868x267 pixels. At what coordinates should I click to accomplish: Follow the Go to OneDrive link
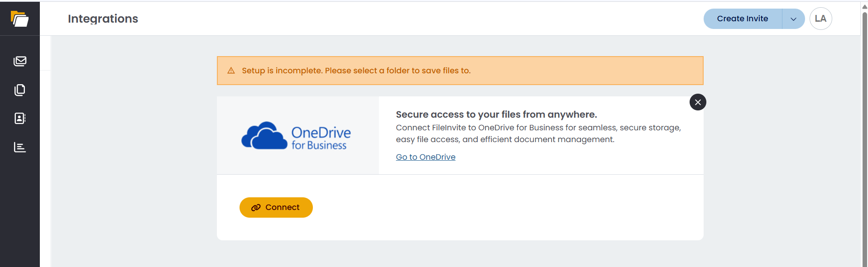click(426, 157)
